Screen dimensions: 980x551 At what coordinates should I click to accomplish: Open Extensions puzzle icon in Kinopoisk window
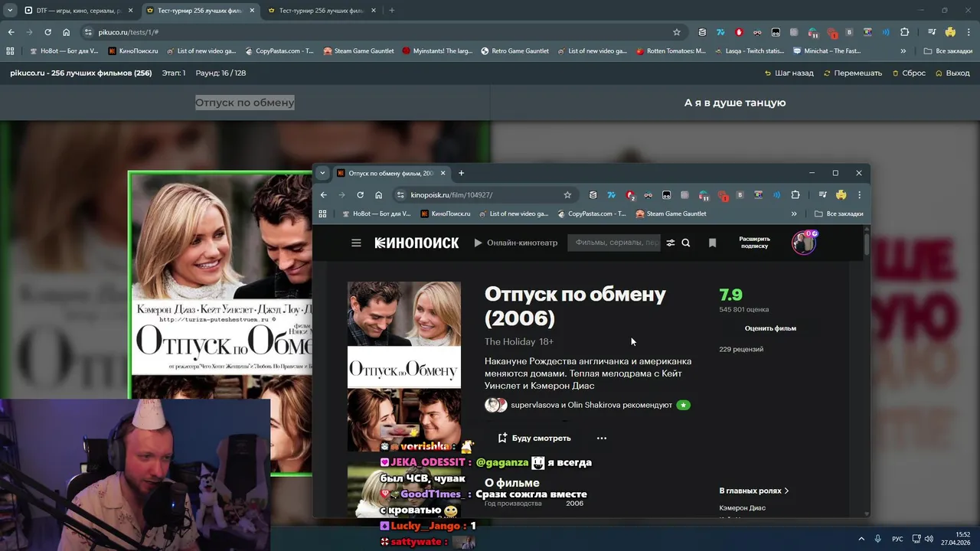point(795,195)
